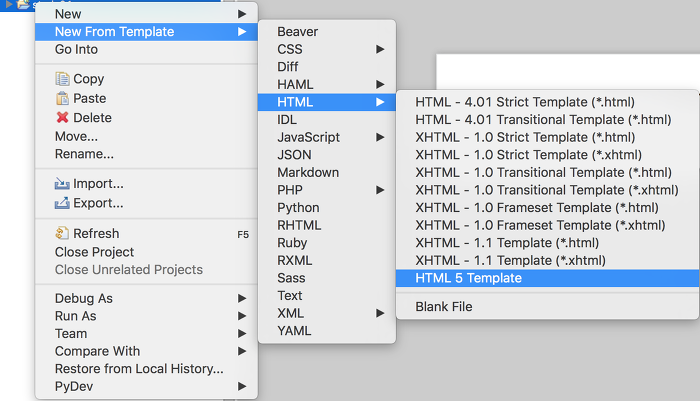Expand the CSS templates submenu arrow
Image resolution: width=700 pixels, height=401 pixels.
coord(380,49)
